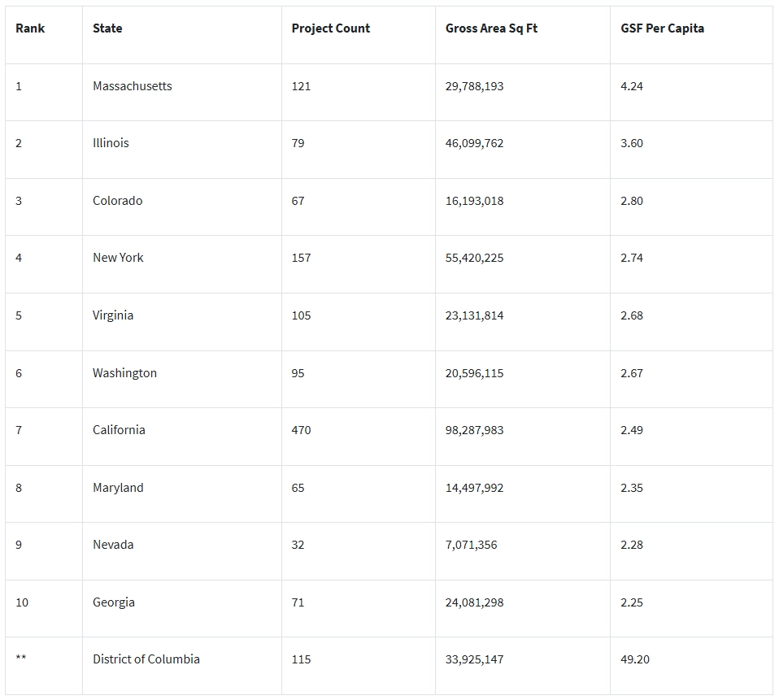Image resolution: width=779 pixels, height=700 pixels.
Task: Click gross area value 14,497,992
Action: click(474, 489)
